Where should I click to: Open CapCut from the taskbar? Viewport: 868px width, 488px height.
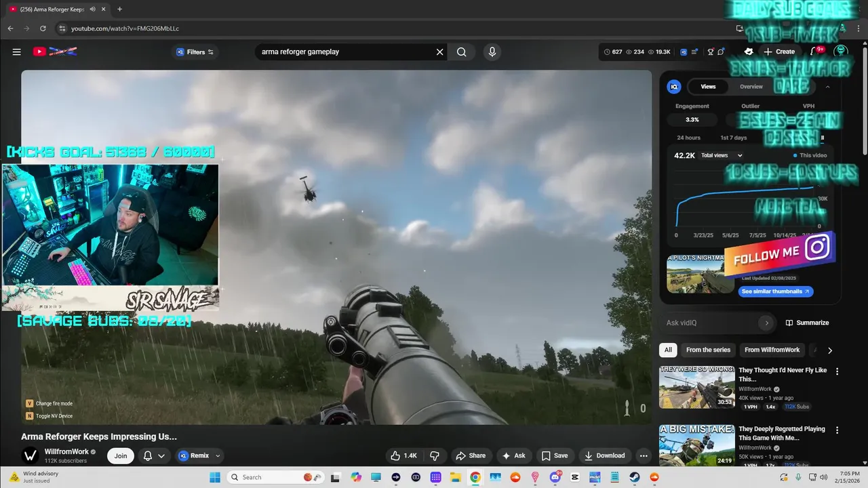coord(575,477)
